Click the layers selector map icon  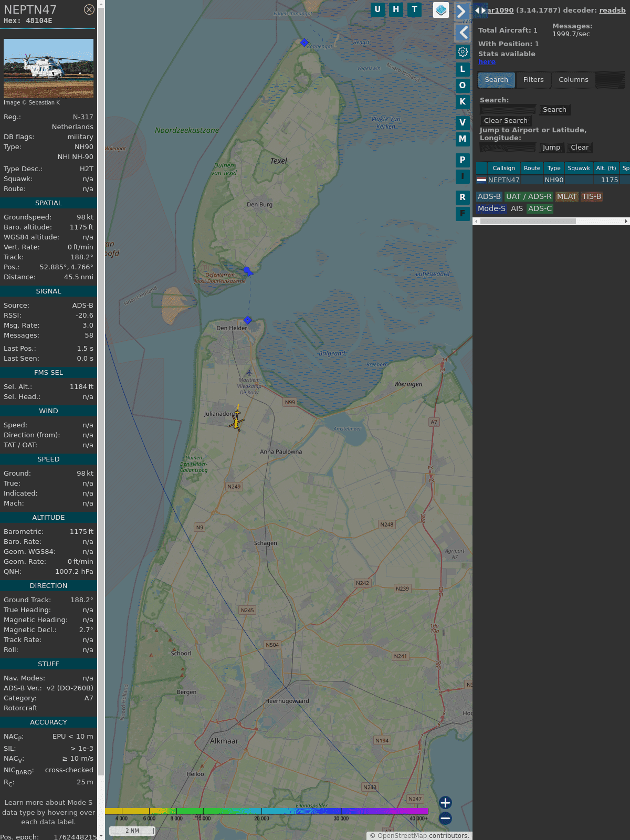(441, 9)
